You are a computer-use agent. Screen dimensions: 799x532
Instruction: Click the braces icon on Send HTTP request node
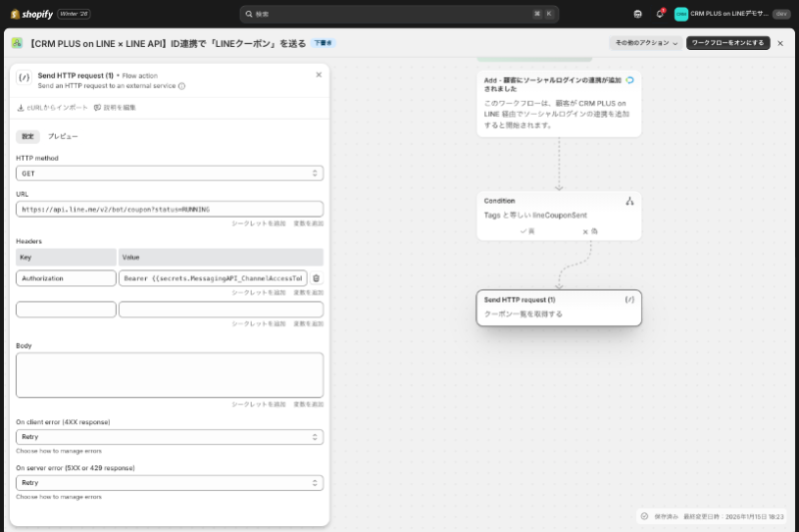click(630, 299)
